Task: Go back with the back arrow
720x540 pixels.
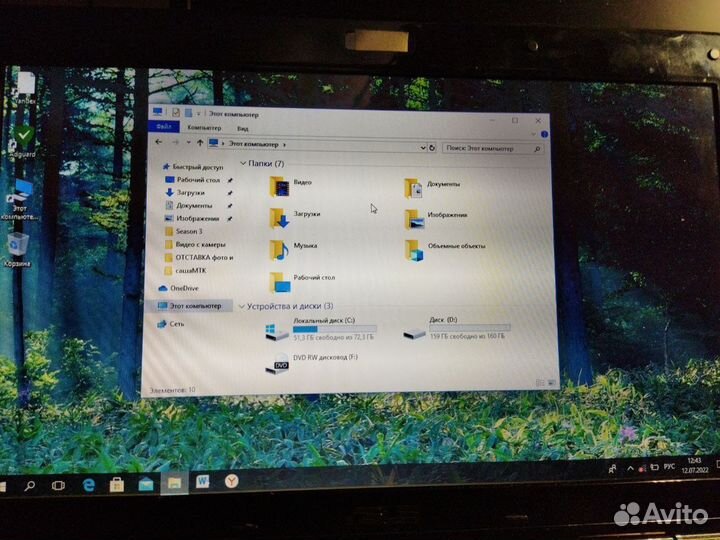Action: click(x=159, y=142)
